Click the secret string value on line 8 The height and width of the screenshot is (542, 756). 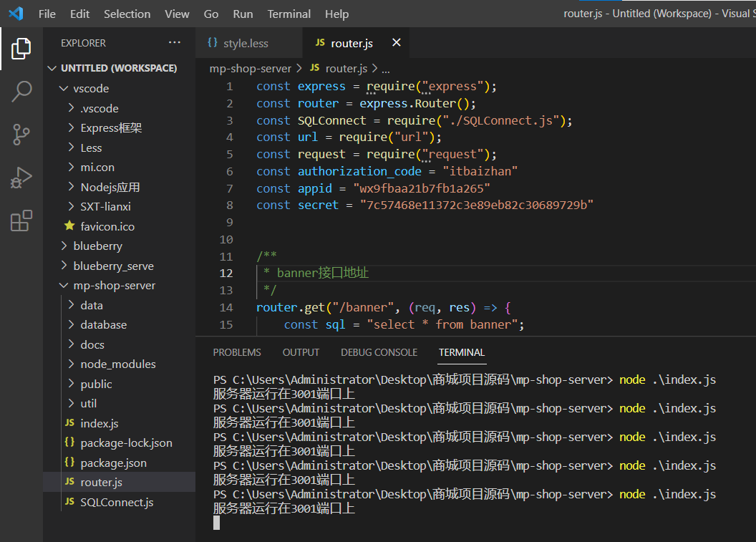pyautogui.click(x=476, y=205)
